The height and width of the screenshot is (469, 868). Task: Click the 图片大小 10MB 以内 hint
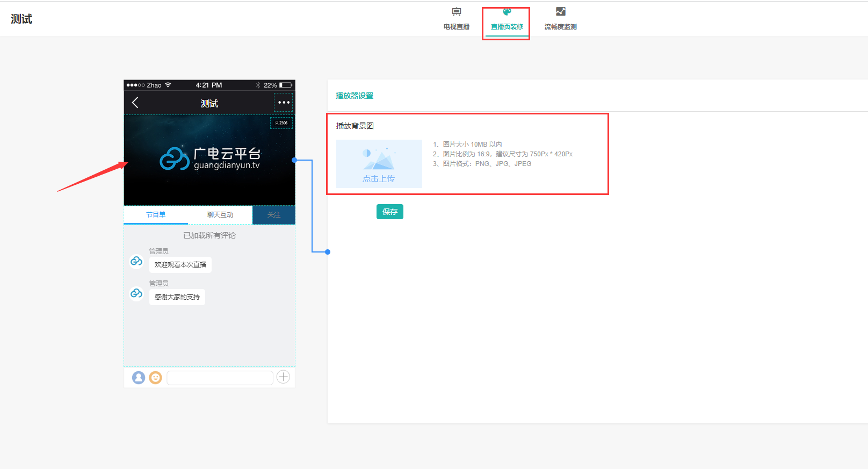(x=467, y=145)
